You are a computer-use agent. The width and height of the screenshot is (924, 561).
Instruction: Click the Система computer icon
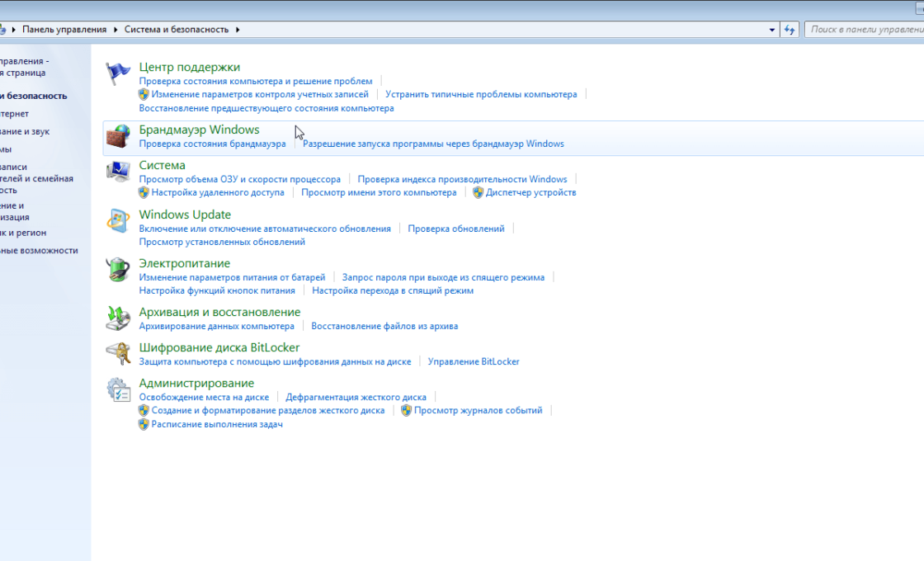point(119,172)
